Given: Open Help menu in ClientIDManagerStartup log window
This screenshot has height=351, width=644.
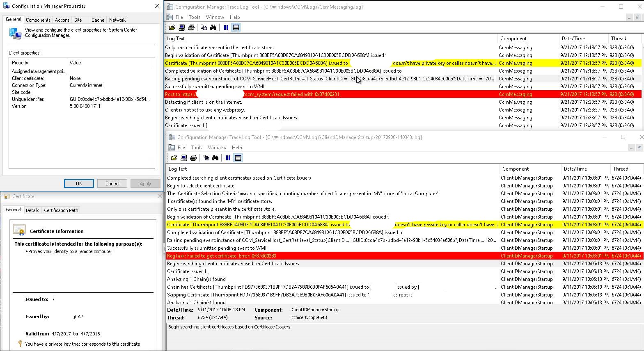Looking at the screenshot, I should (x=237, y=148).
